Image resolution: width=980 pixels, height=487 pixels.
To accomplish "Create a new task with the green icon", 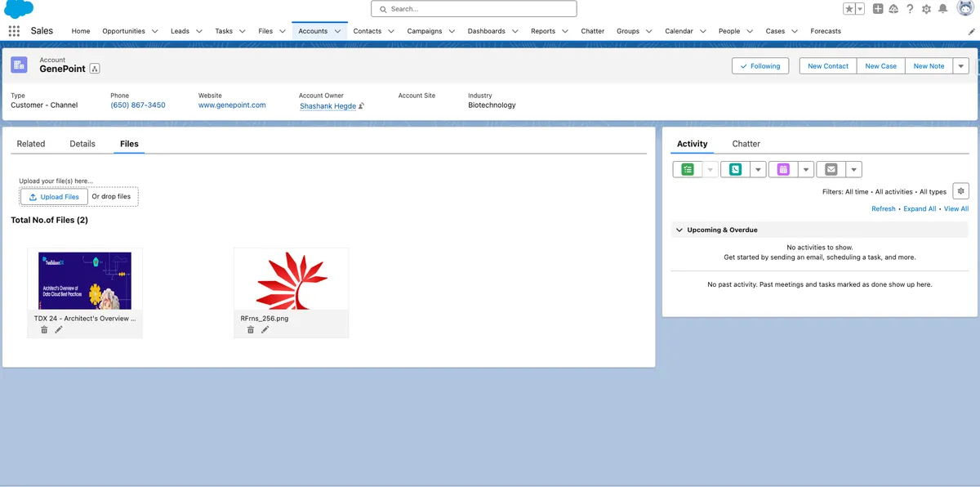I will (688, 169).
